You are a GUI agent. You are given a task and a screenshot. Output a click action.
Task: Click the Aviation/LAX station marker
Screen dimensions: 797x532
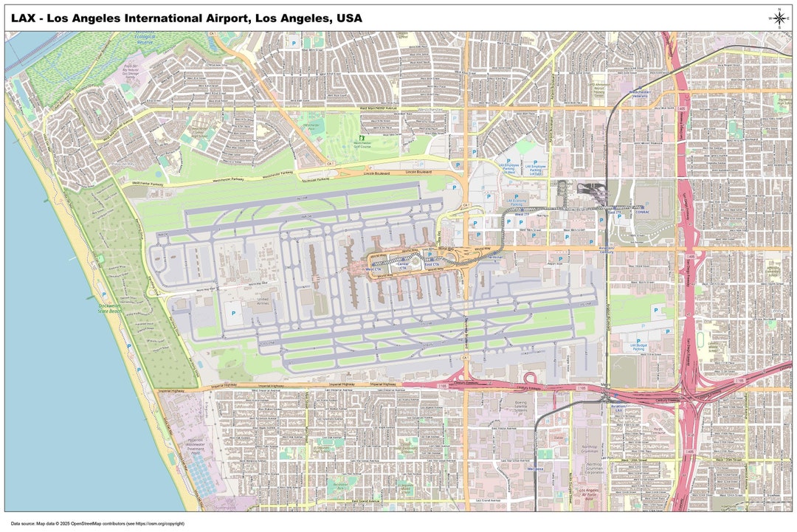coord(619,402)
